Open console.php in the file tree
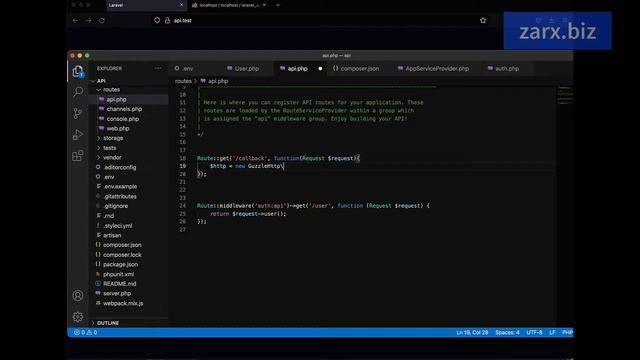Viewport: 640px width, 360px height. (x=122, y=119)
